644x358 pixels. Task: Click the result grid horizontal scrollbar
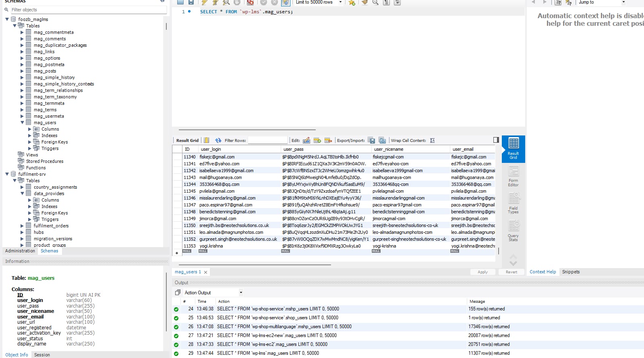tap(255, 265)
